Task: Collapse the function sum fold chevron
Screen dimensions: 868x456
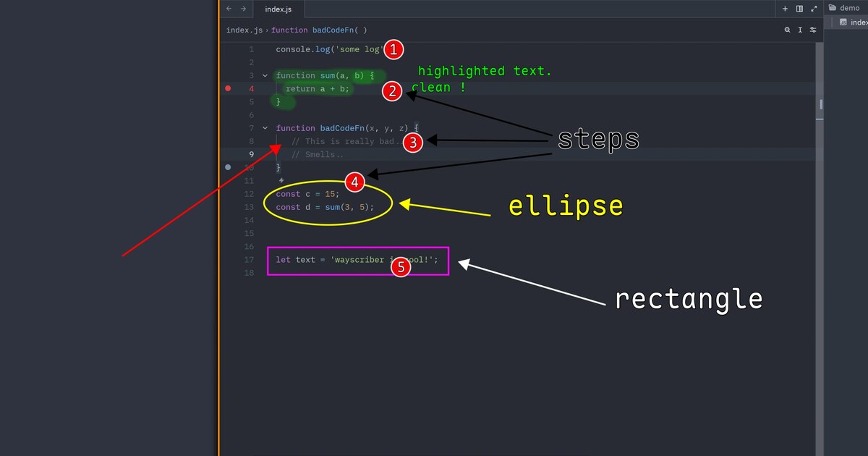Action: pos(265,75)
